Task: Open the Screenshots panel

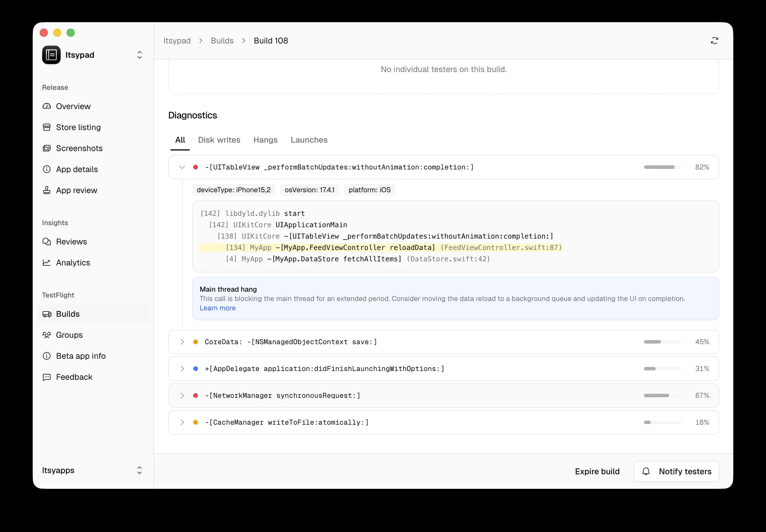Action: tap(47, 148)
